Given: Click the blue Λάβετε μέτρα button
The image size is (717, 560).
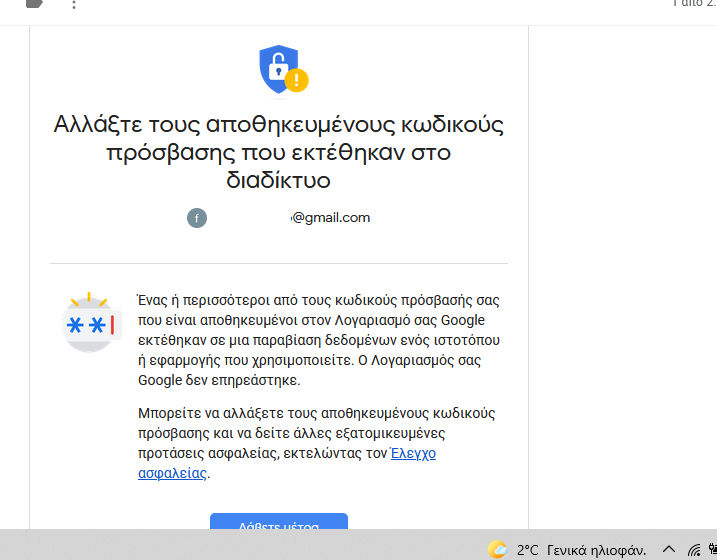Looking at the screenshot, I should 279,521.
